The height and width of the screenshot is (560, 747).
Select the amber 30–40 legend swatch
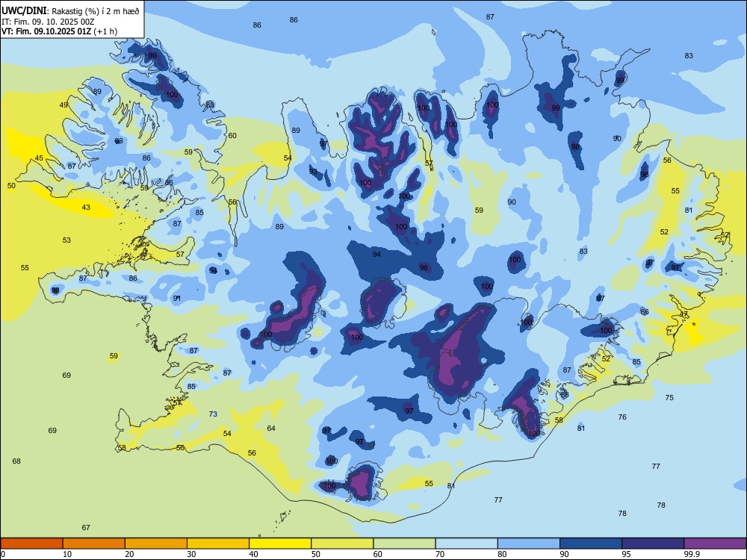coord(218,544)
